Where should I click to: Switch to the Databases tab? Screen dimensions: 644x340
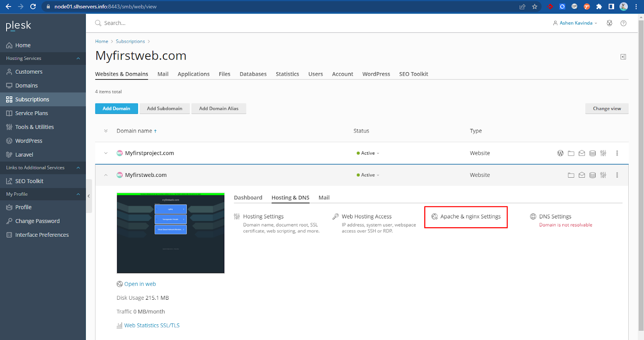click(253, 74)
